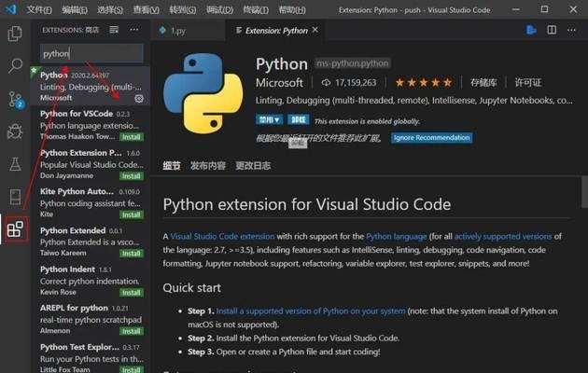Open the 存储库 repository link
The image size is (588, 373).
(483, 83)
